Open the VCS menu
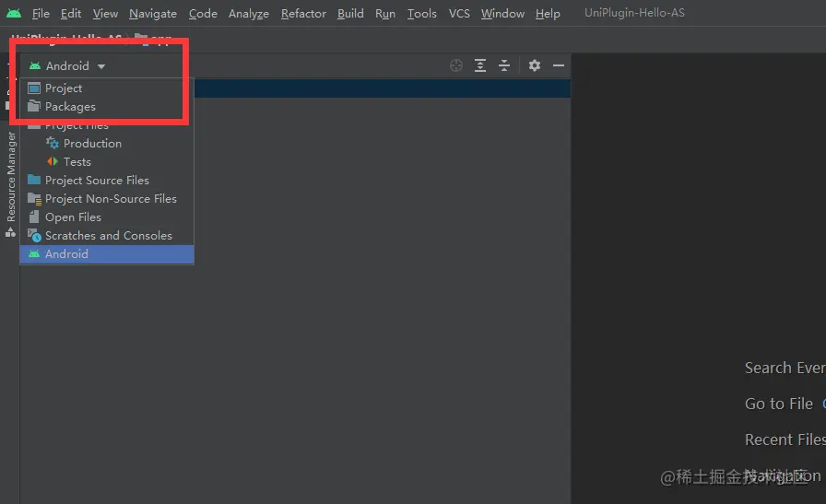Image resolution: width=826 pixels, height=504 pixels. click(459, 13)
